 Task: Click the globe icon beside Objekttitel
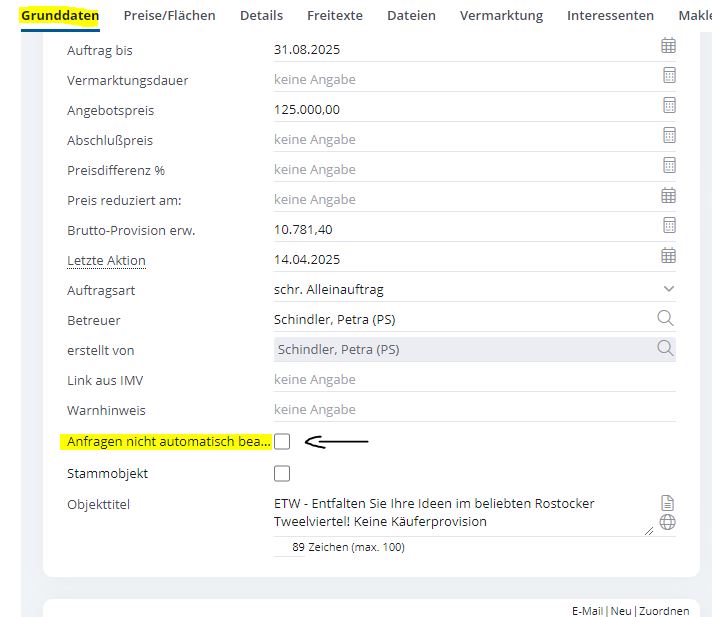[668, 522]
